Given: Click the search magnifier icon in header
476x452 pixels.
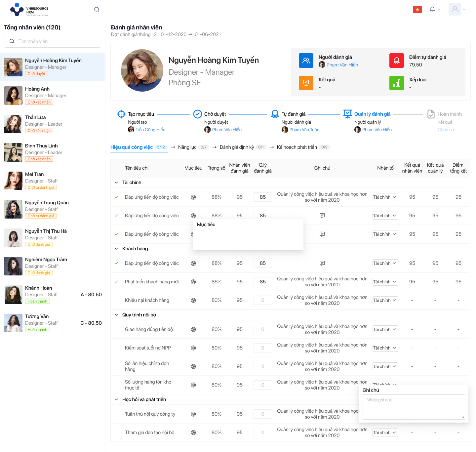Looking at the screenshot, I should [97, 10].
